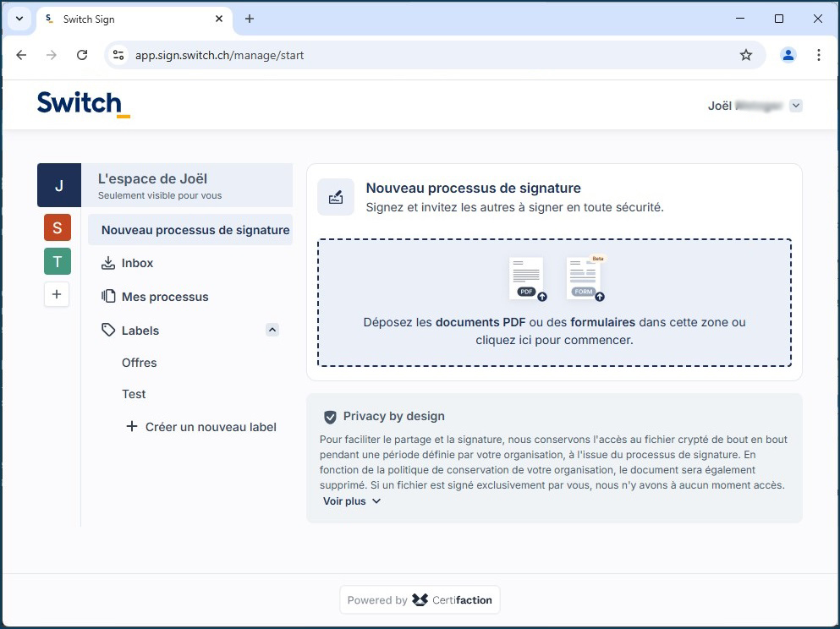Reload the Switch Sign page
Viewport: 840px width, 629px height.
(x=82, y=55)
